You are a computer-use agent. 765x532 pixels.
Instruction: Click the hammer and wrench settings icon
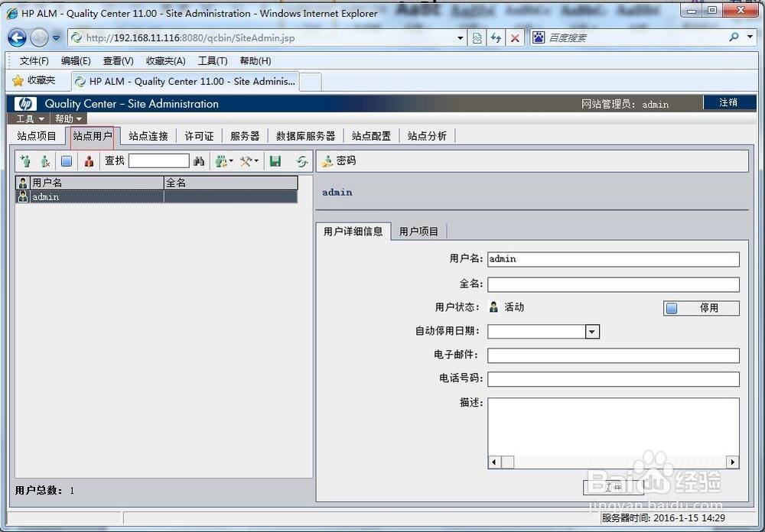(246, 161)
